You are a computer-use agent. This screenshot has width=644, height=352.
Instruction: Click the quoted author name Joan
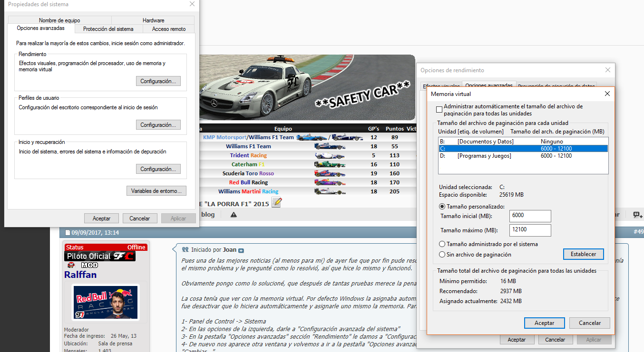(230, 249)
